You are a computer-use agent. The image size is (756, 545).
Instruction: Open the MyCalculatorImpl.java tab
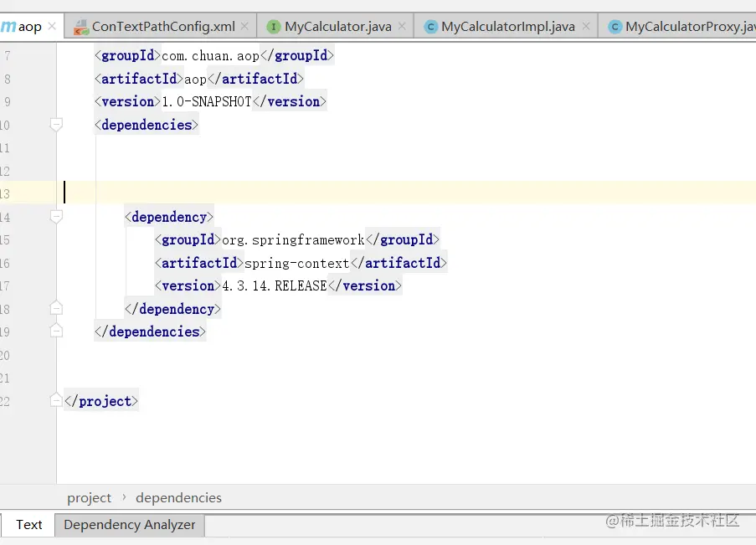(507, 27)
